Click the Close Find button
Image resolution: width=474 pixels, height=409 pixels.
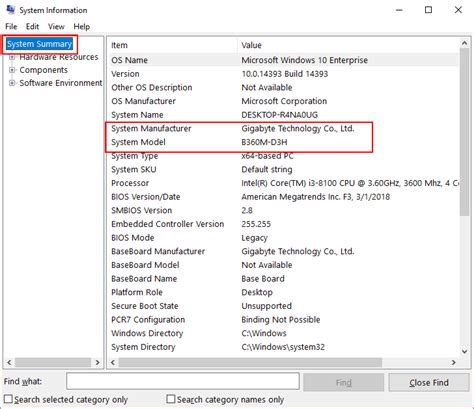(429, 382)
